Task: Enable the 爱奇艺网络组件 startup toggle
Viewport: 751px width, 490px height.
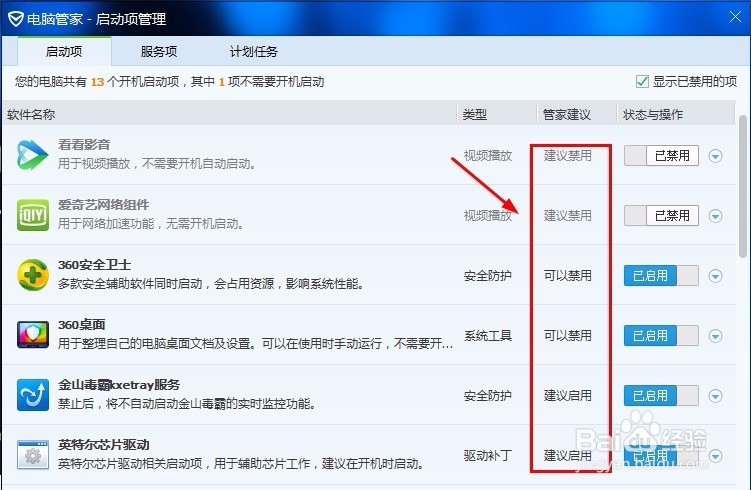Action: (661, 216)
